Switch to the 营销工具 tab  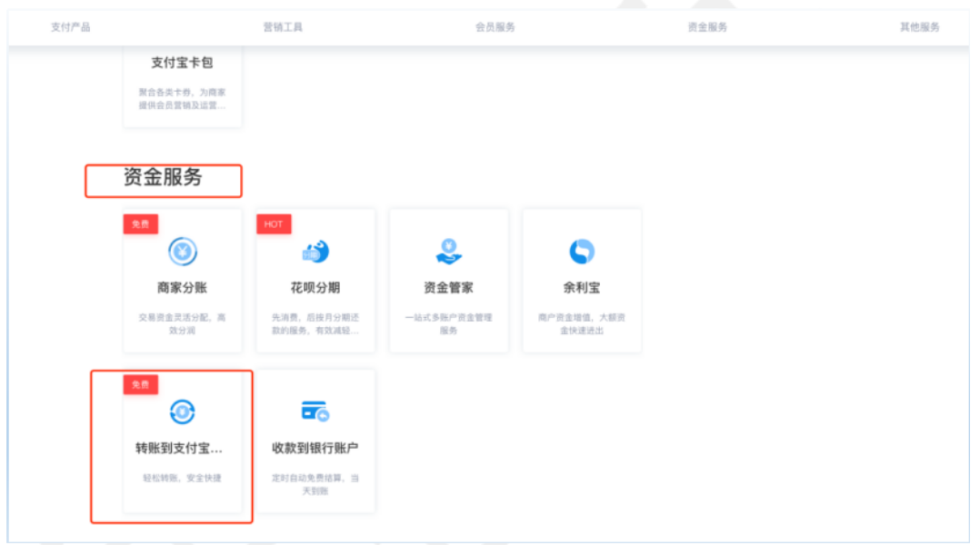pos(283,27)
